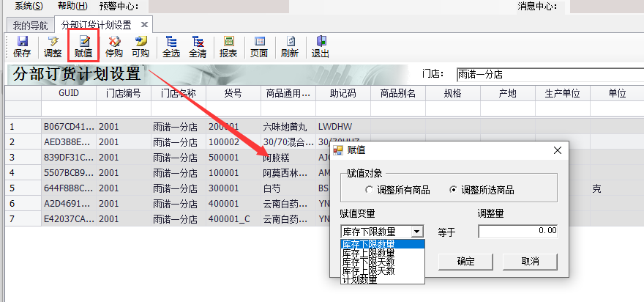The height and width of the screenshot is (302, 644).
Task: Click the 取消 button in the dialog
Action: point(530,262)
